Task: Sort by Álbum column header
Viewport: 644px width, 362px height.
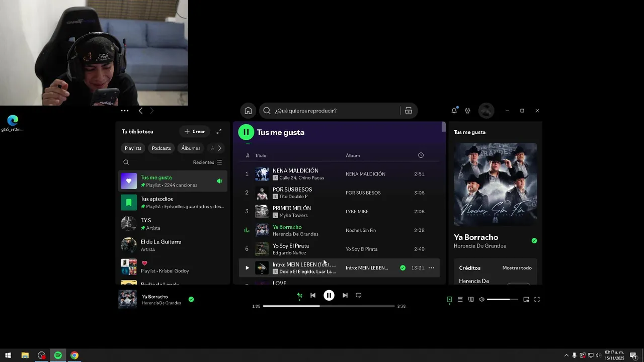Action: click(x=353, y=155)
